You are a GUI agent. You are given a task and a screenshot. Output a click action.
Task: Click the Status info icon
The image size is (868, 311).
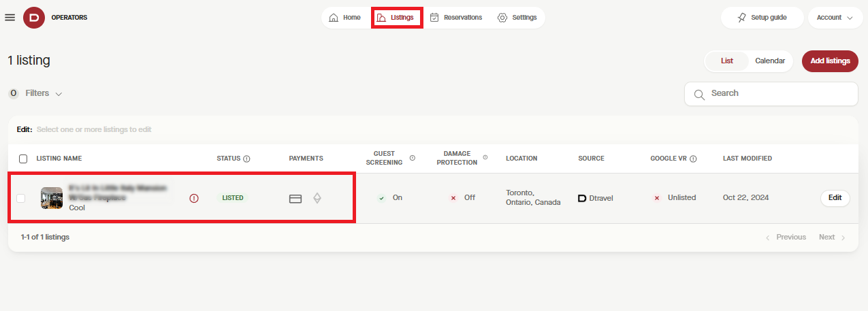(246, 159)
